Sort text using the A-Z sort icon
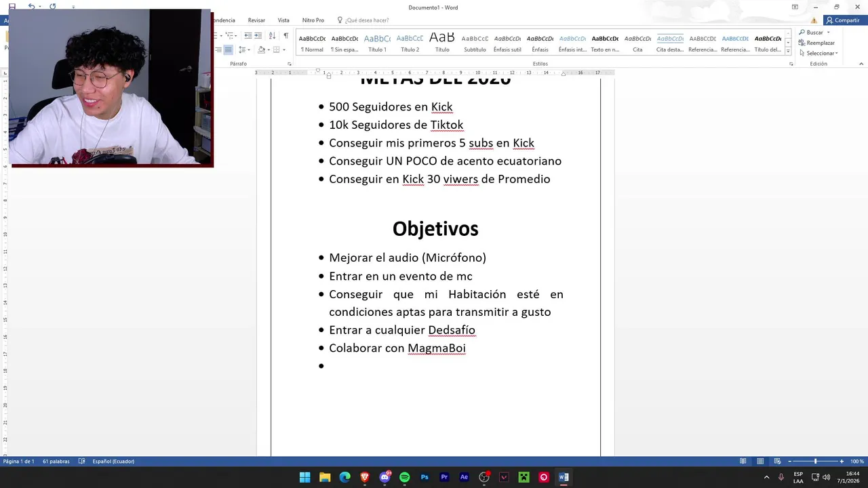Screen dimensions: 868x488 click(272, 35)
